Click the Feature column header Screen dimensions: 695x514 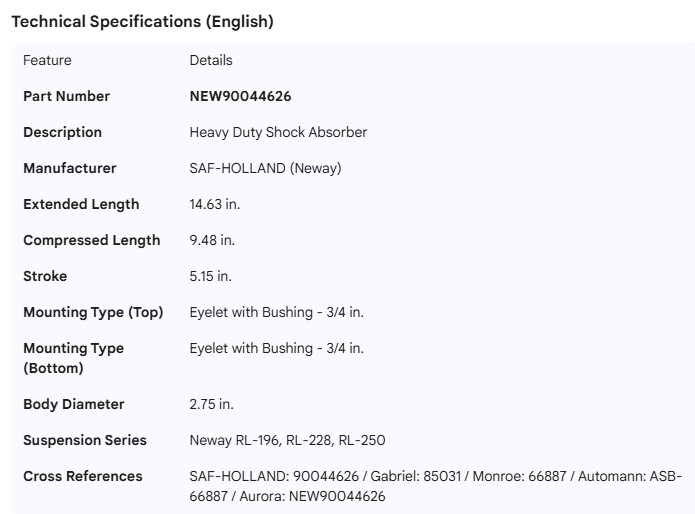click(47, 60)
